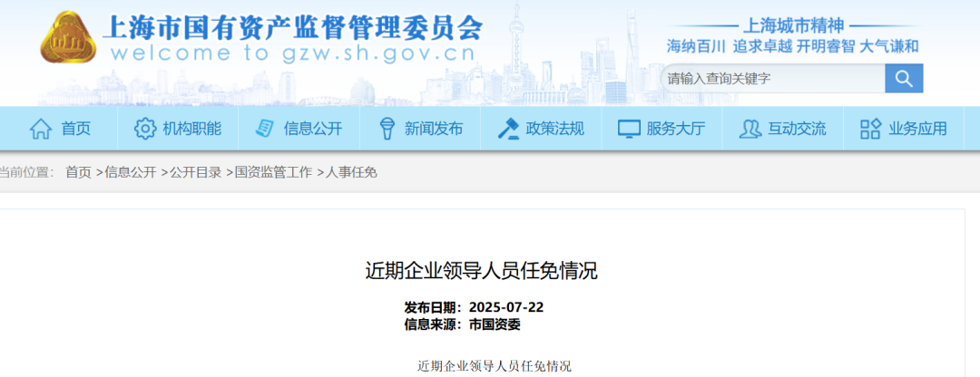Focus the 请输入查询关键字 search field
The image size is (980, 377).
[x=772, y=78]
